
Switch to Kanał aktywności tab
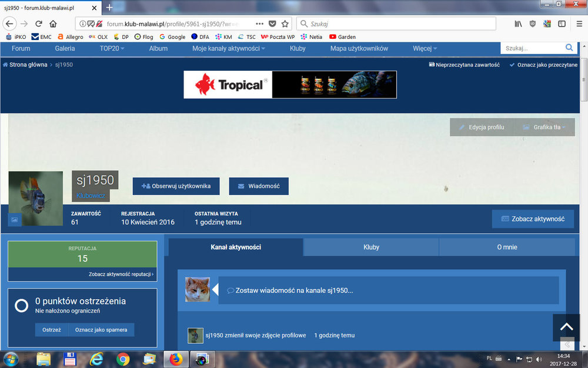pos(236,247)
